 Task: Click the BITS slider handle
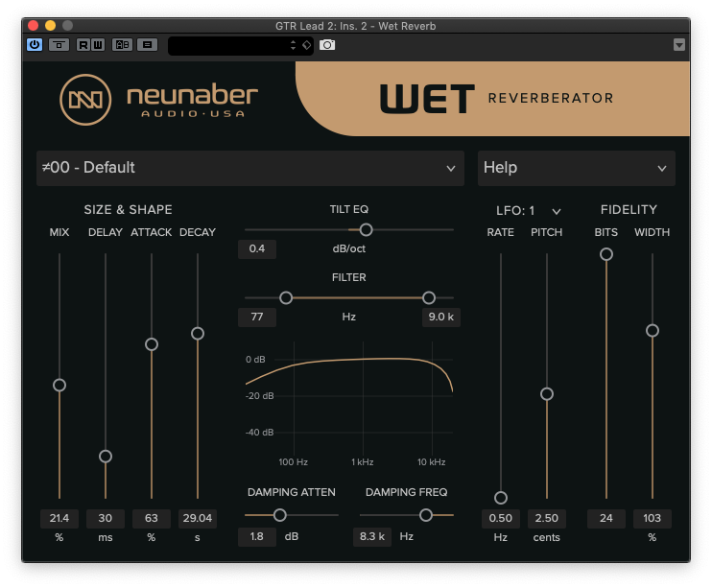[606, 254]
